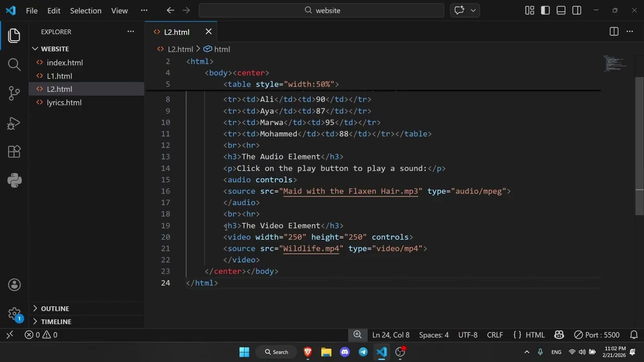Open index.html in the explorer
This screenshot has height=362, width=644.
pos(87,63)
